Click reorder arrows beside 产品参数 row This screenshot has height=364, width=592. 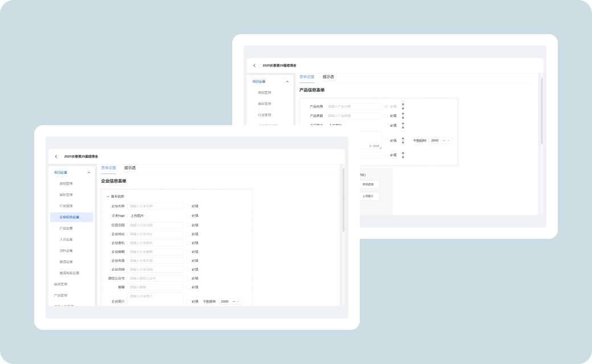tap(403, 115)
